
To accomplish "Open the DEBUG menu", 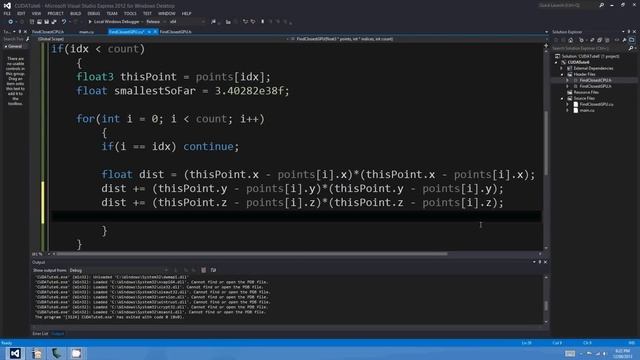I will [94, 13].
